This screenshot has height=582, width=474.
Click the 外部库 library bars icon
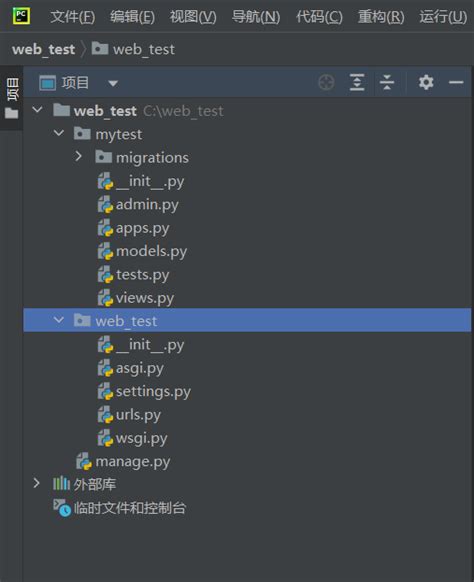[x=61, y=483]
